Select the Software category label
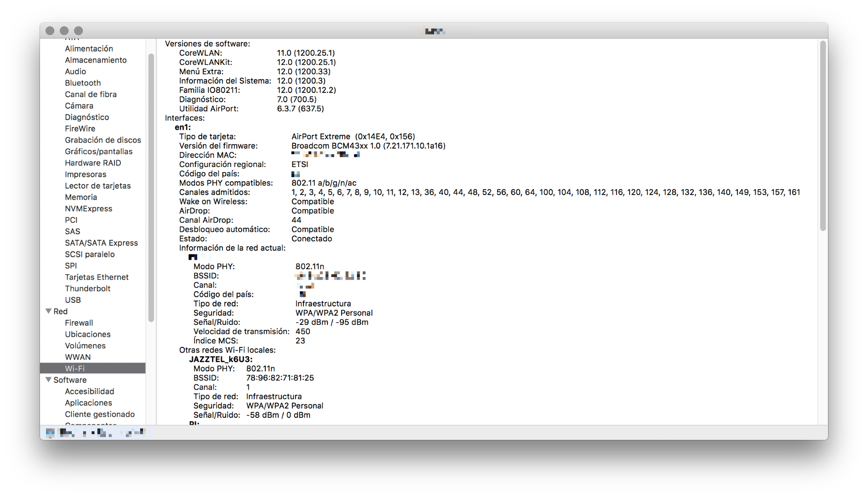 click(70, 380)
